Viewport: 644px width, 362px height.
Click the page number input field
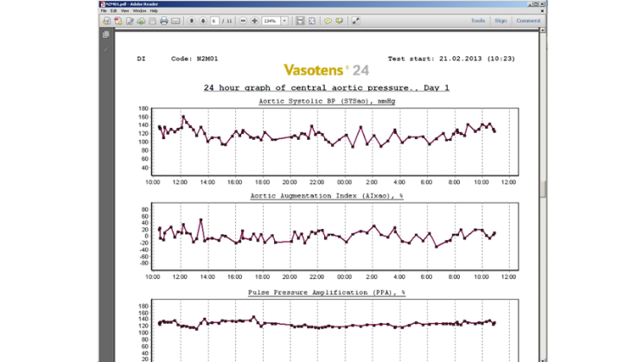click(214, 21)
